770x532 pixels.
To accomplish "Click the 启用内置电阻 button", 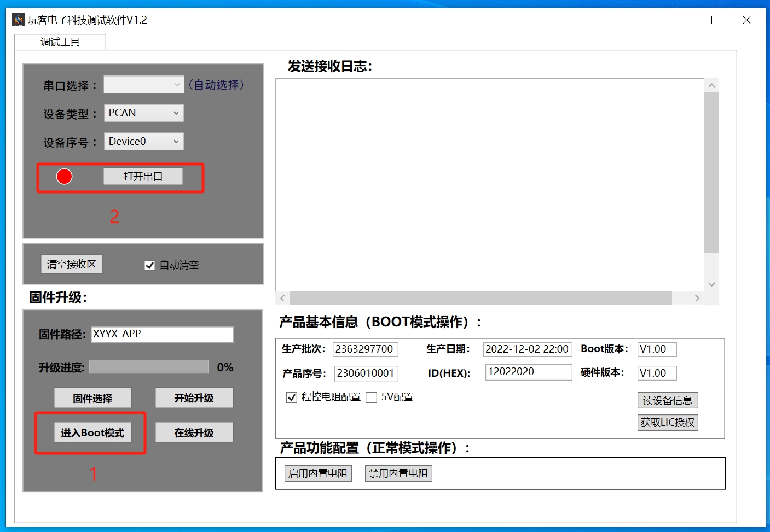I will 318,473.
